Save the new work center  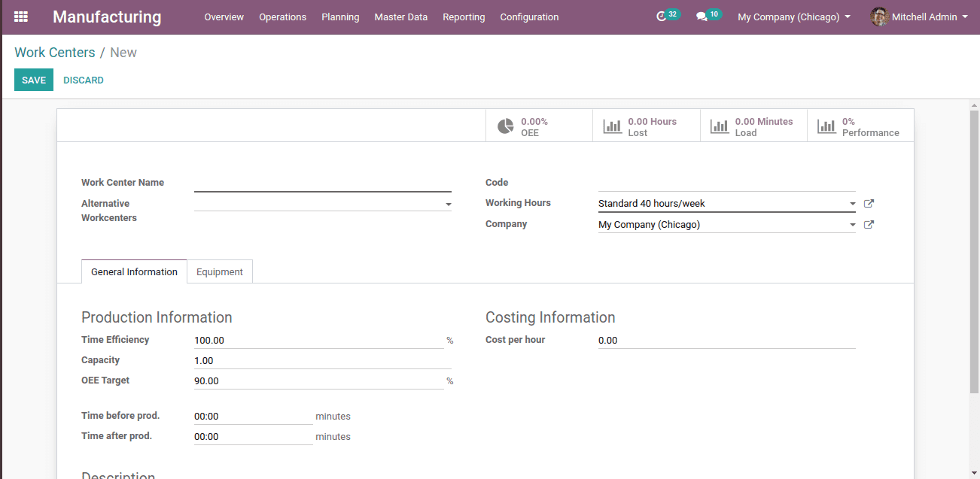(34, 80)
